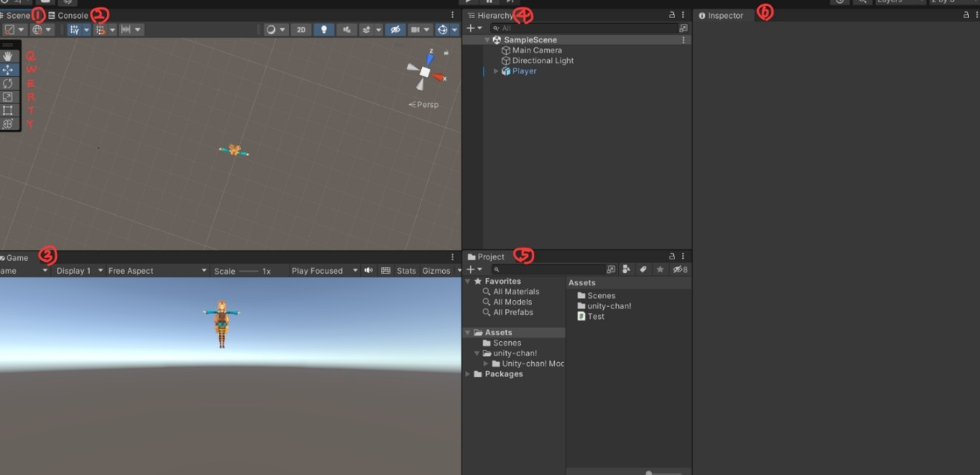Select the Inspector tab
The image size is (980, 475).
point(721,15)
